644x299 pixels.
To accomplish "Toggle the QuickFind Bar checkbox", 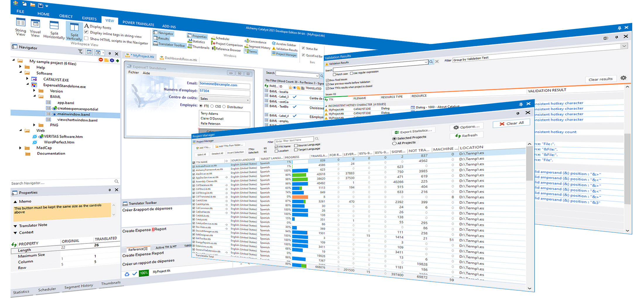I will click(303, 55).
